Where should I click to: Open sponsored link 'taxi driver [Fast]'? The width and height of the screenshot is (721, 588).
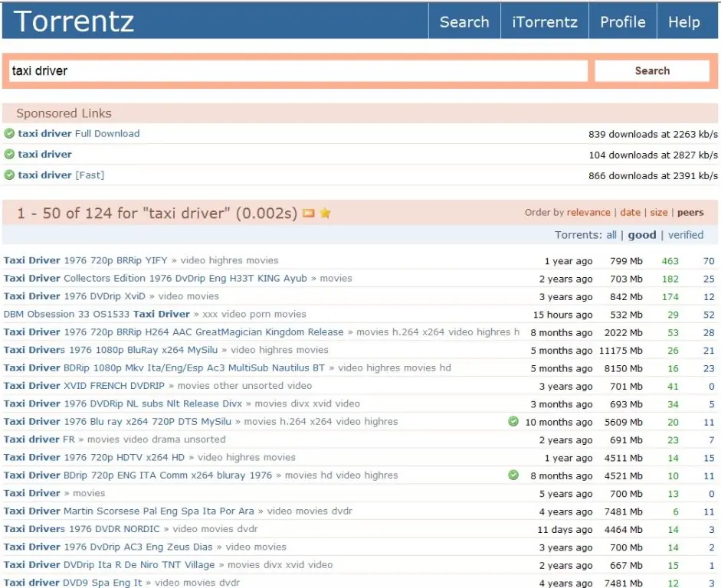(x=61, y=175)
